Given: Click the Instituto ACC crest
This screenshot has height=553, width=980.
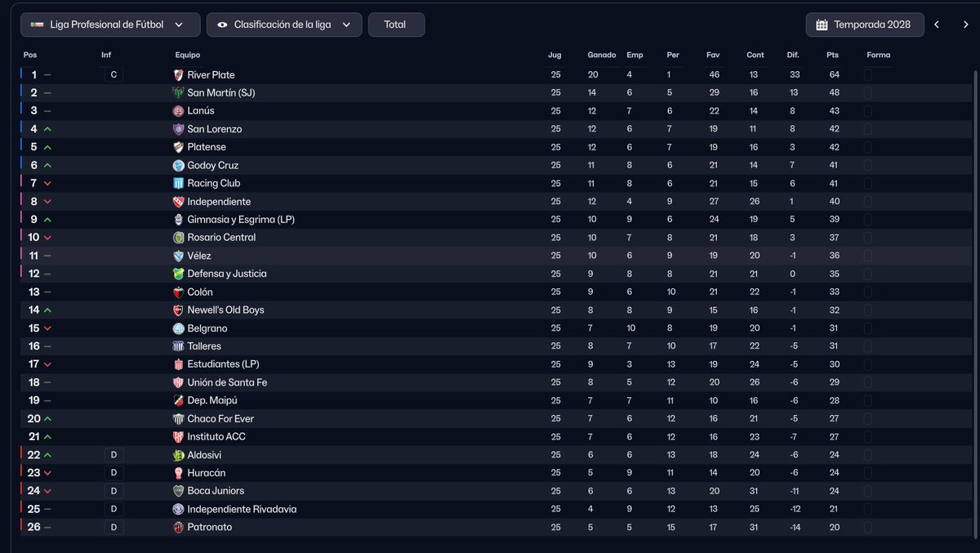Looking at the screenshot, I should click(x=178, y=436).
